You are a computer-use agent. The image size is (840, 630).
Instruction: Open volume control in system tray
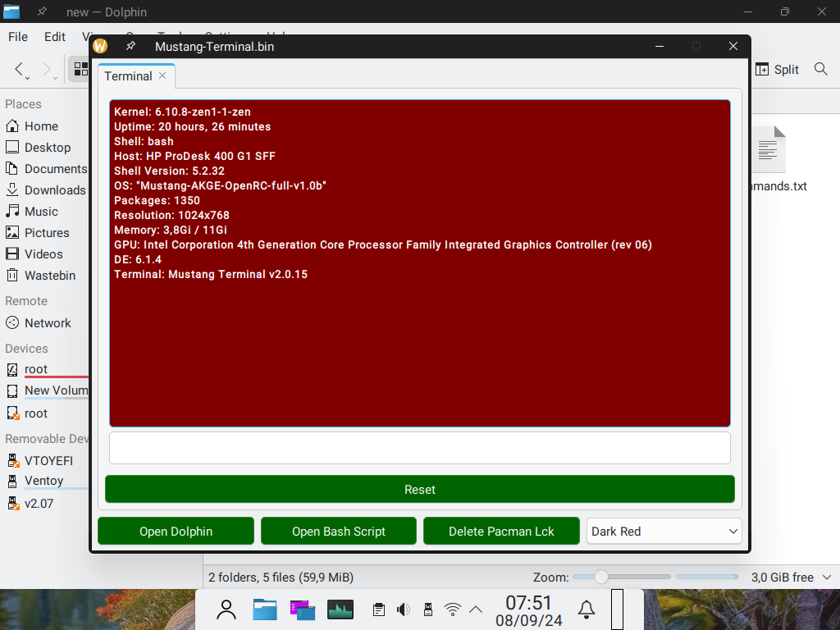(404, 609)
